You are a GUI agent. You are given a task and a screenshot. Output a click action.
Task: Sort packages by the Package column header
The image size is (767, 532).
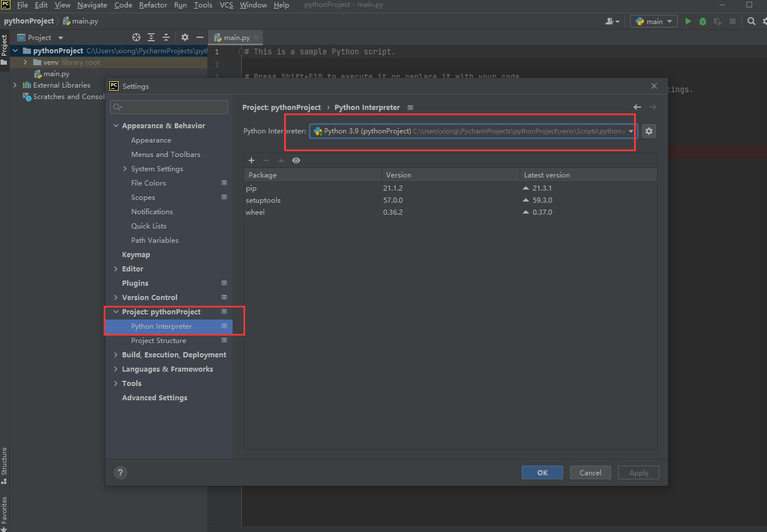313,175
